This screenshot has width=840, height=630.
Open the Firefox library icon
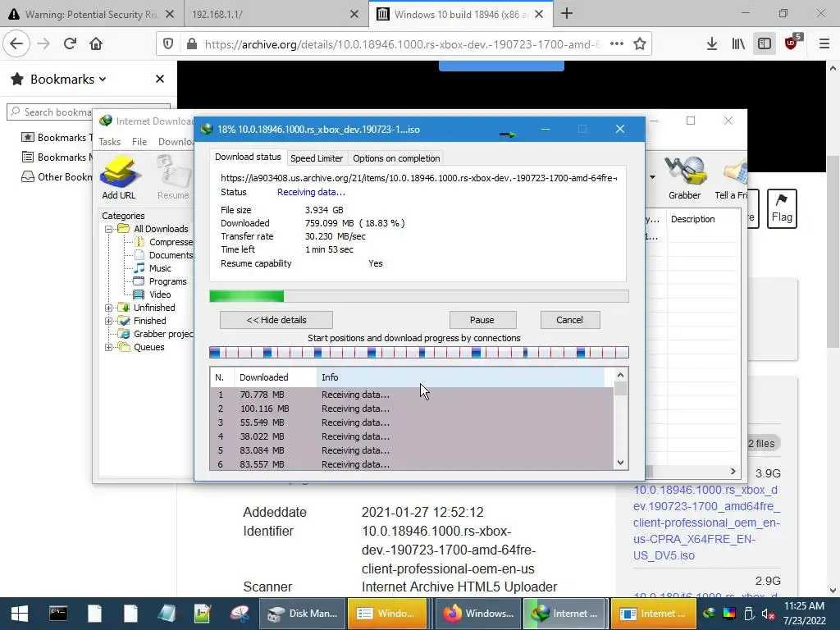[738, 44]
